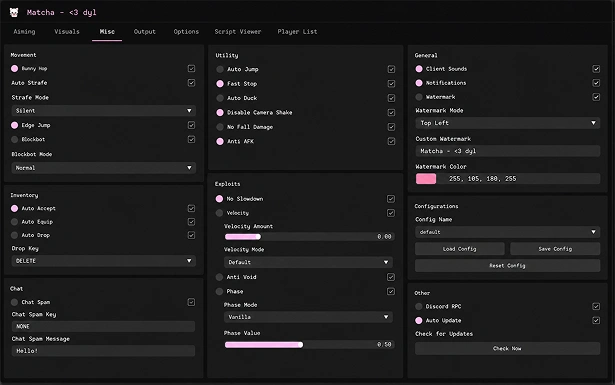The image size is (615, 385).
Task: Enable the Watermark circle toggle
Action: (419, 97)
